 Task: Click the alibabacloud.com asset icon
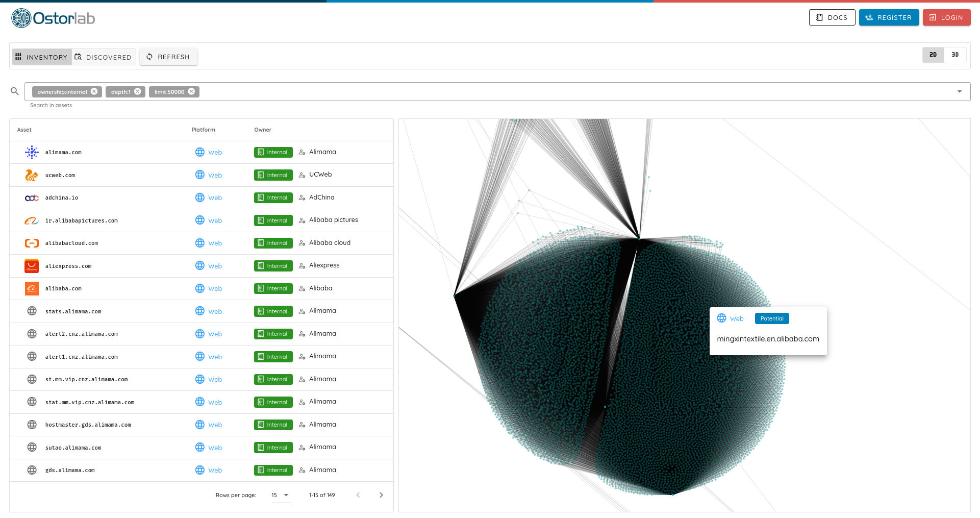(x=32, y=243)
